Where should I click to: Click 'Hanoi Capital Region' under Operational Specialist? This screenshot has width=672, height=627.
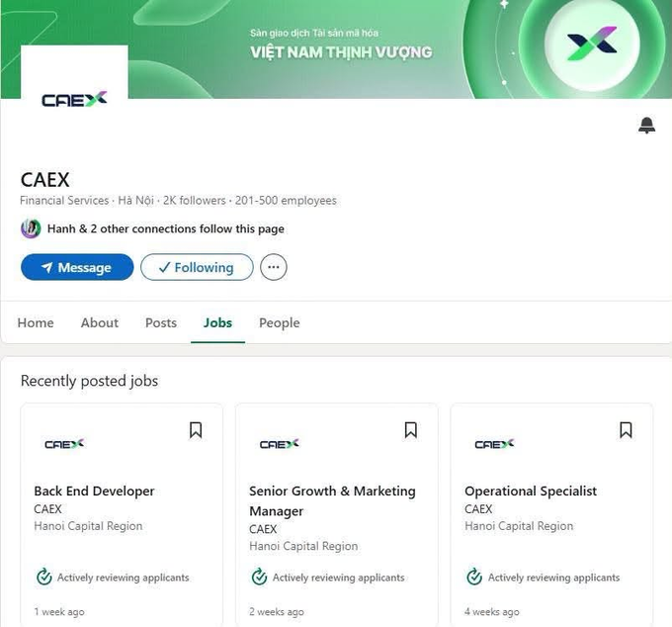[519, 526]
